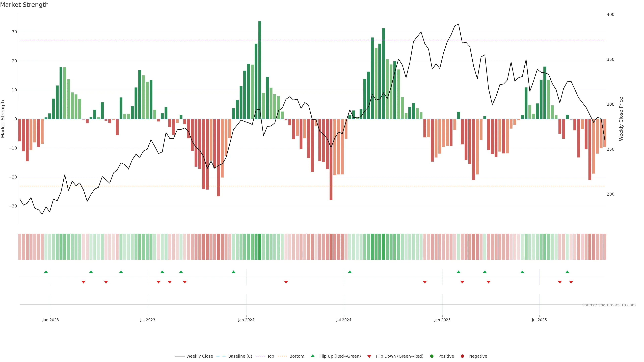
Task: Select the first green flip-up triangle marker
Action: (46, 272)
